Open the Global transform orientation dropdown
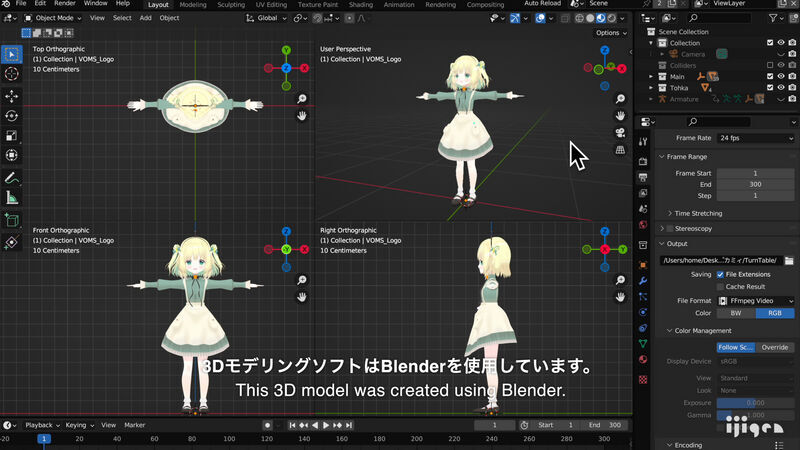The image size is (800, 450). pos(266,18)
